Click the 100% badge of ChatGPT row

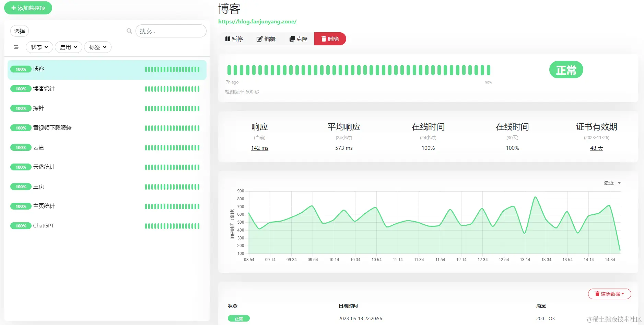pos(21,226)
